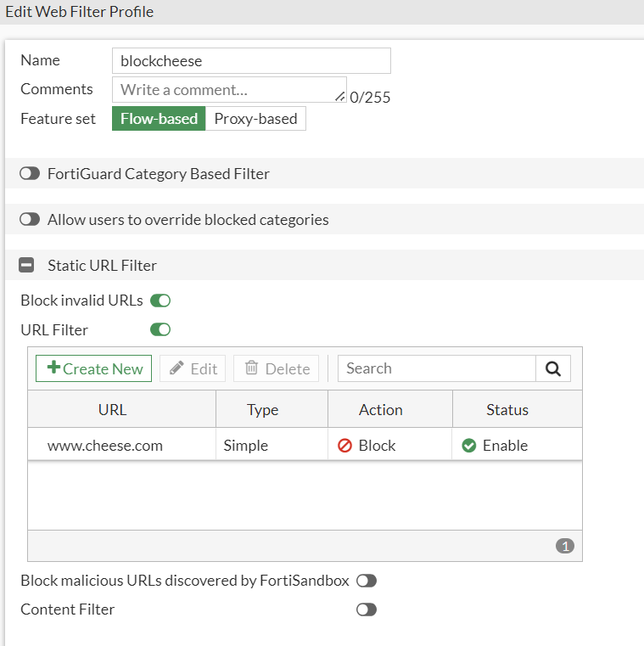Screen dimensions: 644x646
Task: Click the green Enable status checkmark icon
Action: click(469, 446)
